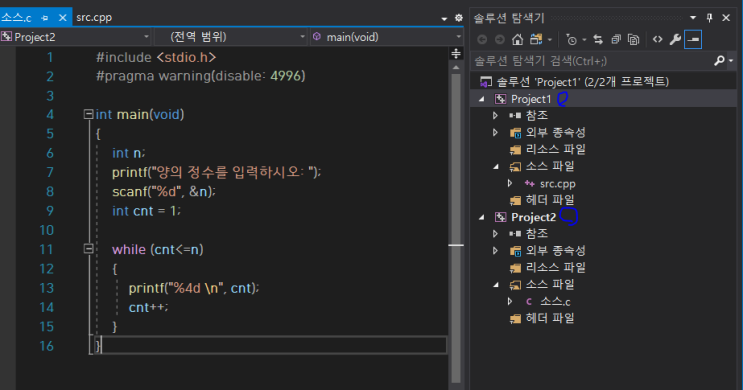Toggle Preview Selected Items button
Viewport: 743px width, 390px height.
[x=693, y=40]
